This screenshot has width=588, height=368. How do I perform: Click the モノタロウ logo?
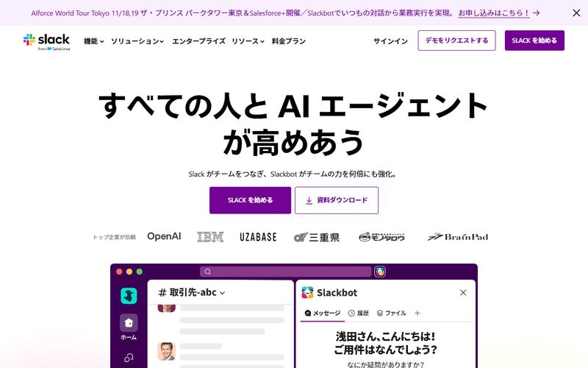[x=381, y=237]
